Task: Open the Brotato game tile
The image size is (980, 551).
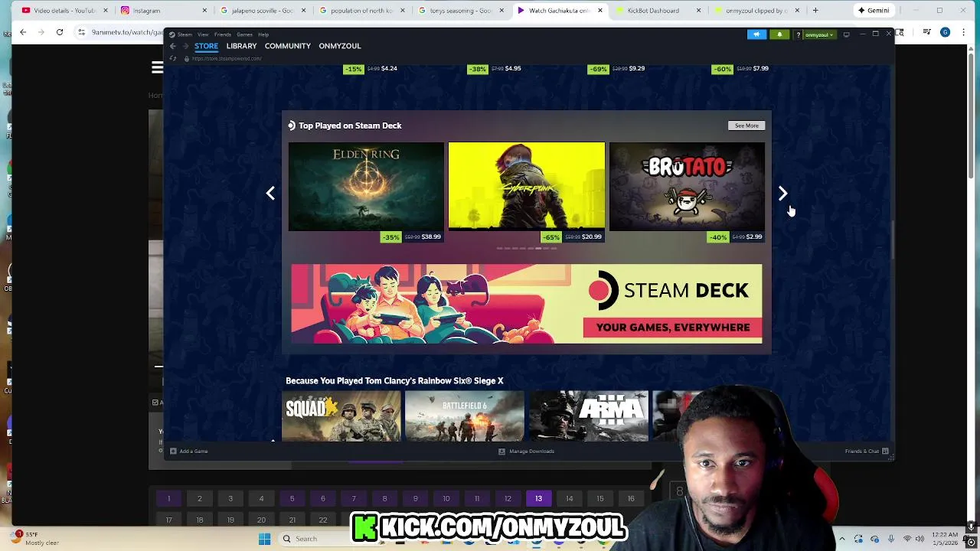Action: [x=687, y=187]
